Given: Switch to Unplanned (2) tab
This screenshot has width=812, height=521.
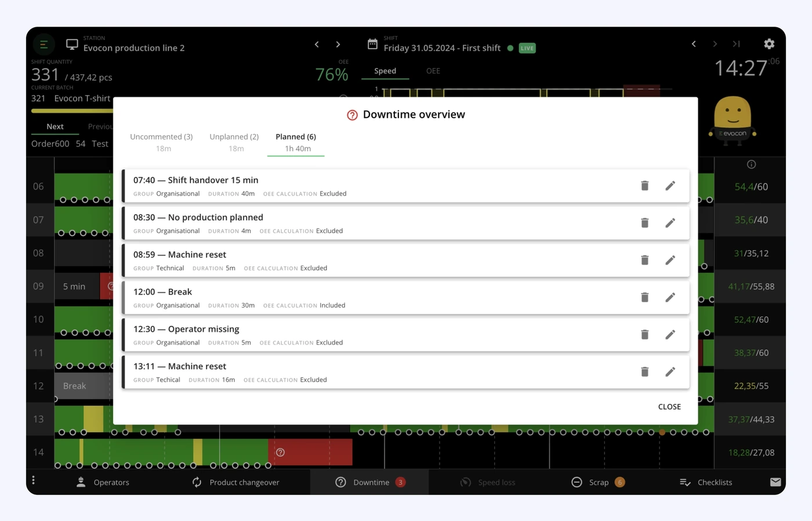Looking at the screenshot, I should [x=234, y=143].
